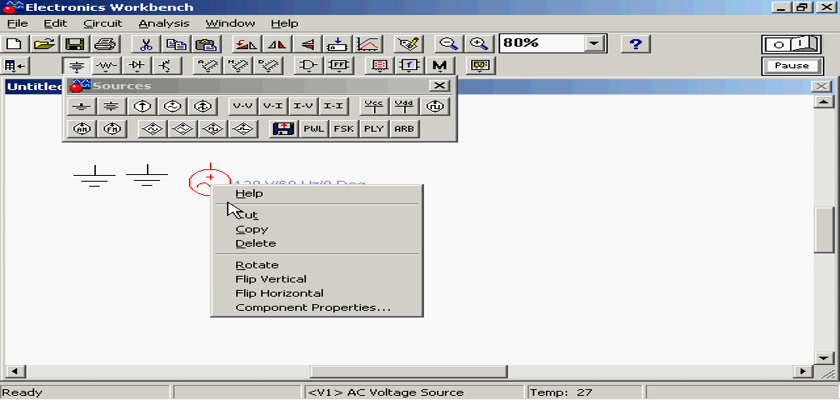
Task: Open the Analysis Graphs toolbar icon
Action: (369, 44)
